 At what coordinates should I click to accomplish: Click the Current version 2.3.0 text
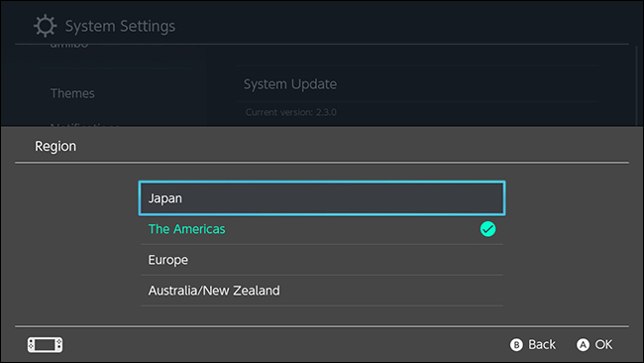pyautogui.click(x=290, y=112)
